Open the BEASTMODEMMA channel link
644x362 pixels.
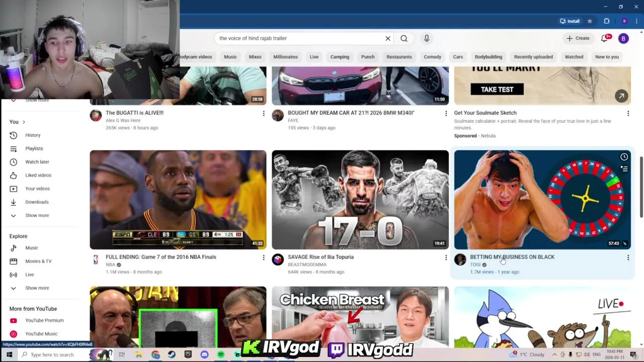pyautogui.click(x=307, y=264)
